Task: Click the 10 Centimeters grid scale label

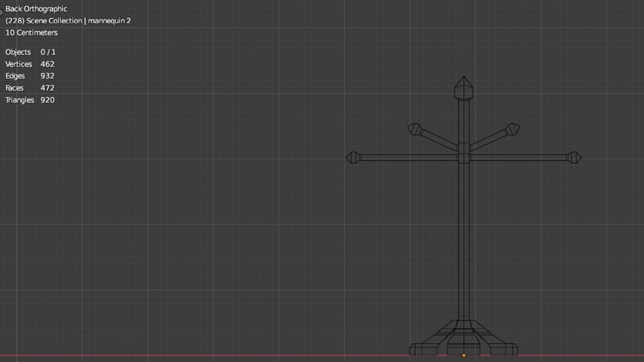Action: (32, 33)
